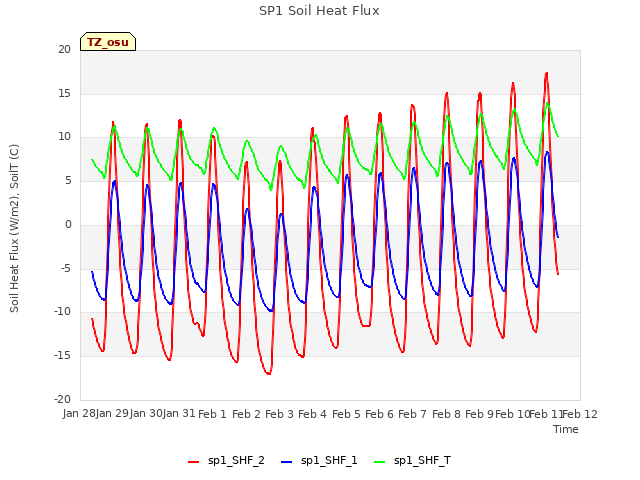Image resolution: width=640 pixels, height=480 pixels.
Task: Click the y-axis value 0
Action: [x=68, y=224]
